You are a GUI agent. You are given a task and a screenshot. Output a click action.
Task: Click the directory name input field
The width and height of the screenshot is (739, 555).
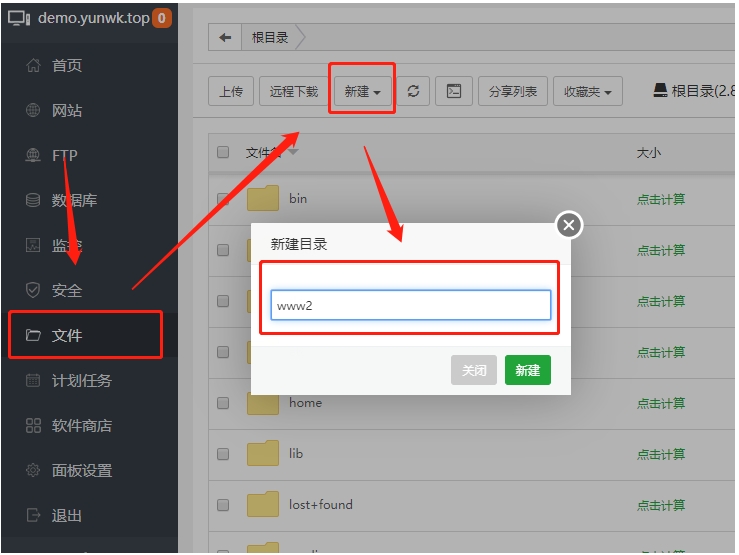(x=411, y=305)
